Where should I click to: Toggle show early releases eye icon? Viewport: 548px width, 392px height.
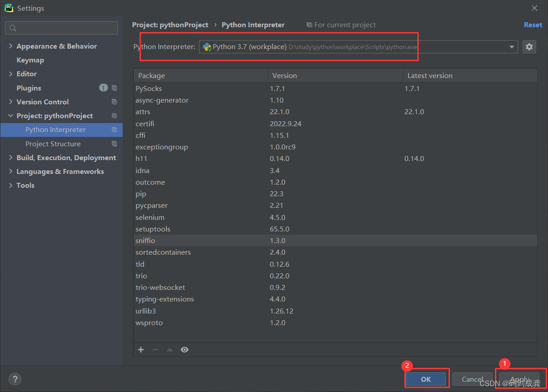tap(185, 350)
